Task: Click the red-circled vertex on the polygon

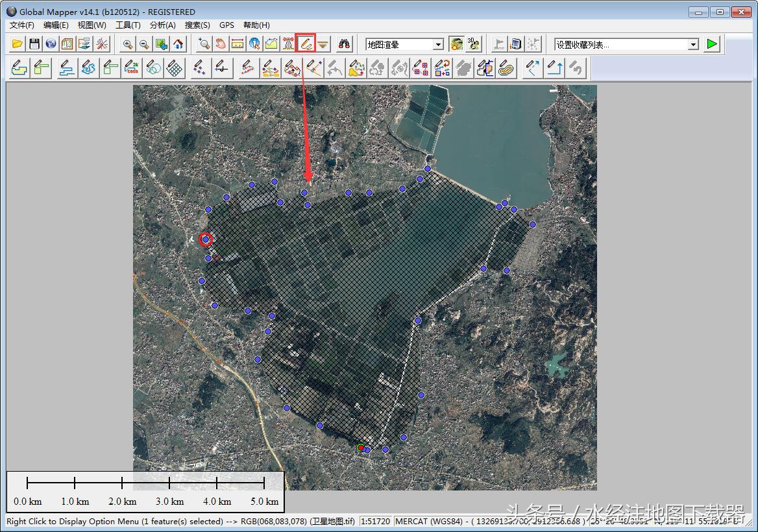Action: pyautogui.click(x=206, y=239)
